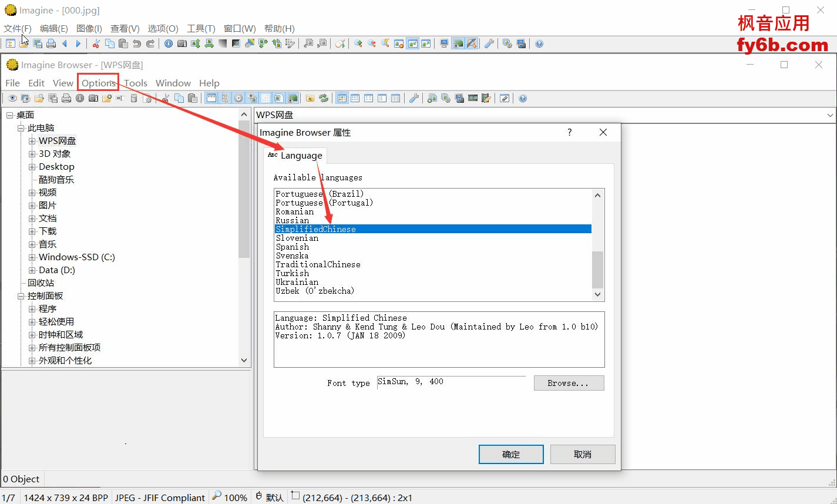Click the blue help icon in Browser toolbar
The width and height of the screenshot is (837, 504).
tap(522, 98)
